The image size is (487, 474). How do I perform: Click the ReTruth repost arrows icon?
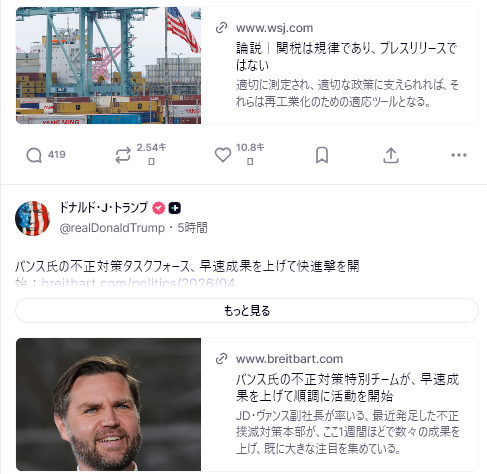click(x=123, y=155)
